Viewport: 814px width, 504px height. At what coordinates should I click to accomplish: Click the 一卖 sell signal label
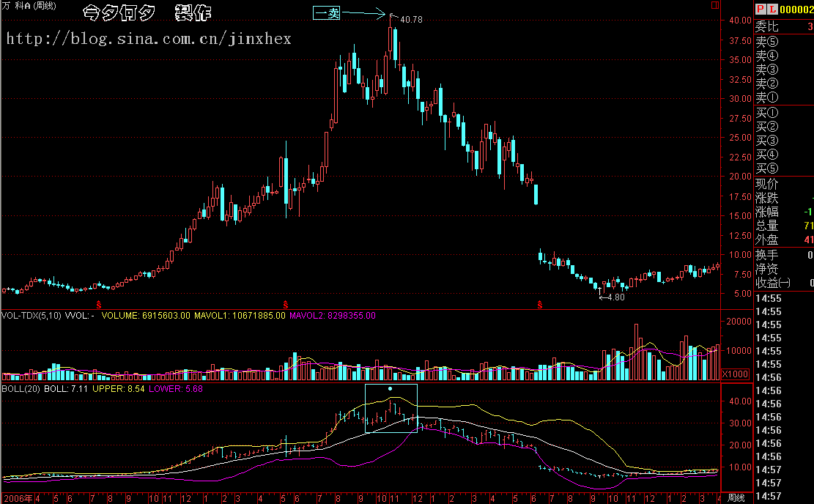point(327,13)
